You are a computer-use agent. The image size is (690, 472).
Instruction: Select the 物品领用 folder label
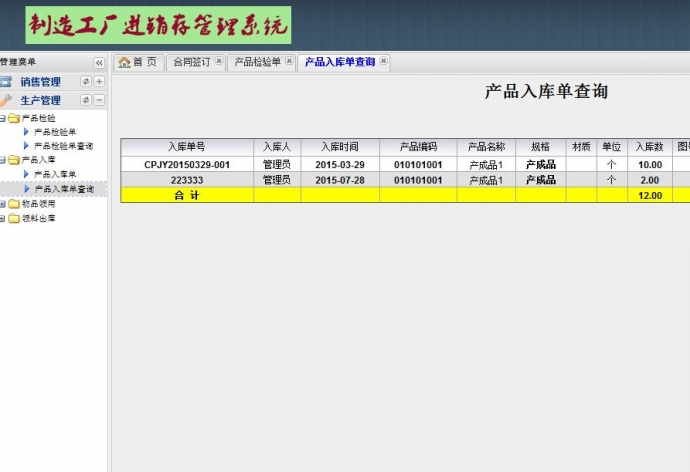(38, 204)
